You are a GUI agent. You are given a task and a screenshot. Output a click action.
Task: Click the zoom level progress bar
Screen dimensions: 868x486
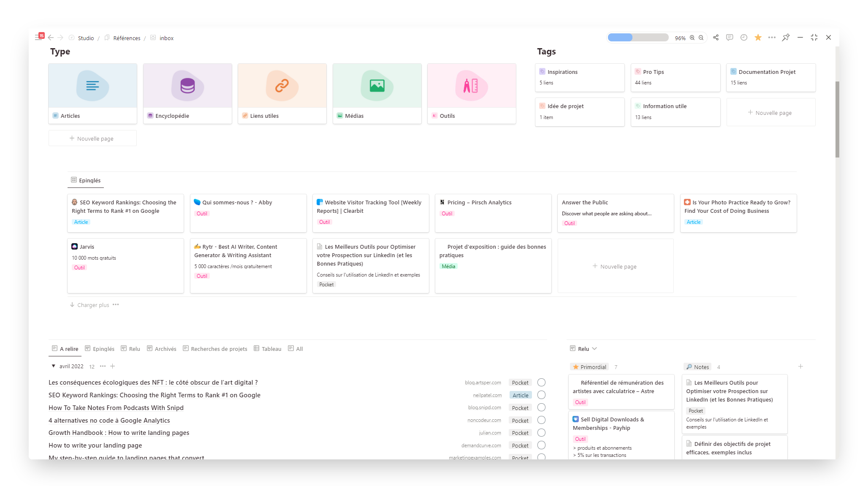(x=638, y=38)
